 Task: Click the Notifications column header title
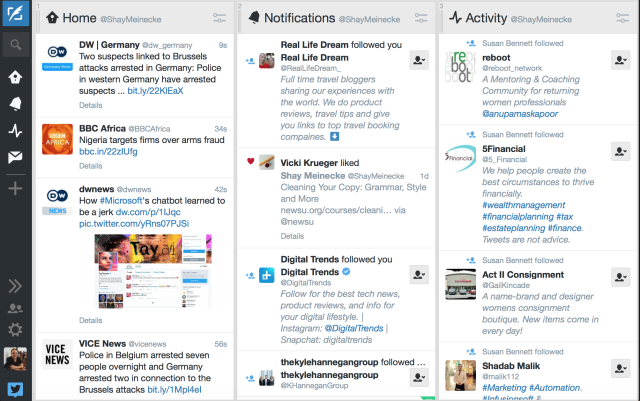tap(300, 18)
